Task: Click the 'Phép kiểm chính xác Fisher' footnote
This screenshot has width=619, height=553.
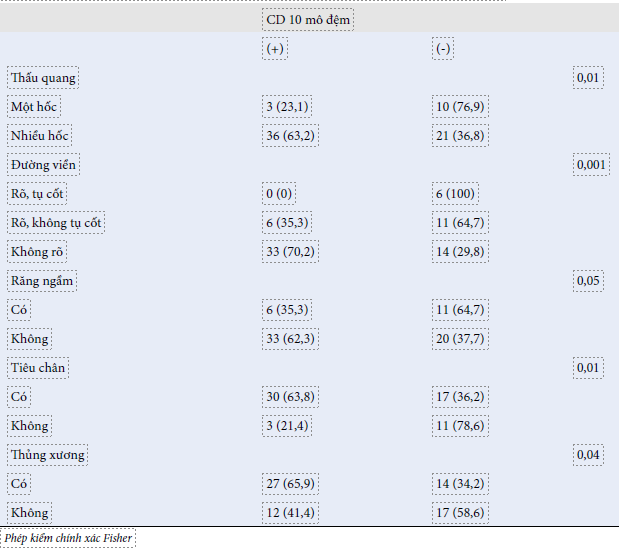Action: (x=68, y=538)
